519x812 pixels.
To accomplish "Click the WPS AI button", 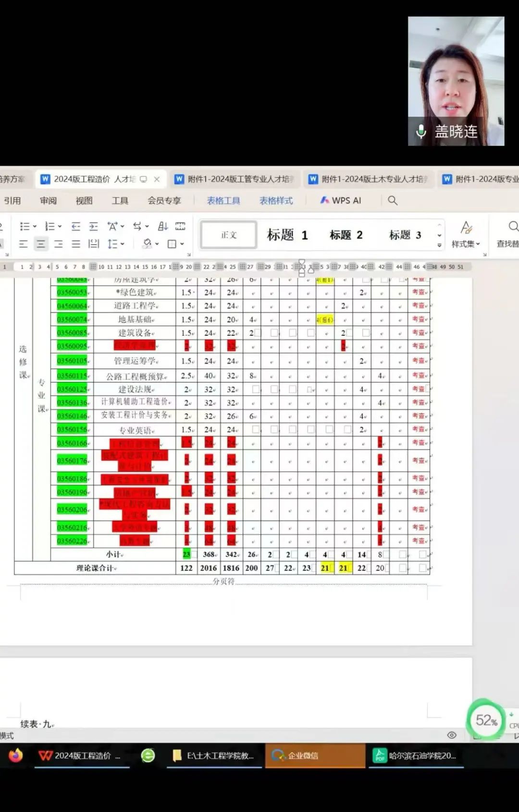I will 341,200.
